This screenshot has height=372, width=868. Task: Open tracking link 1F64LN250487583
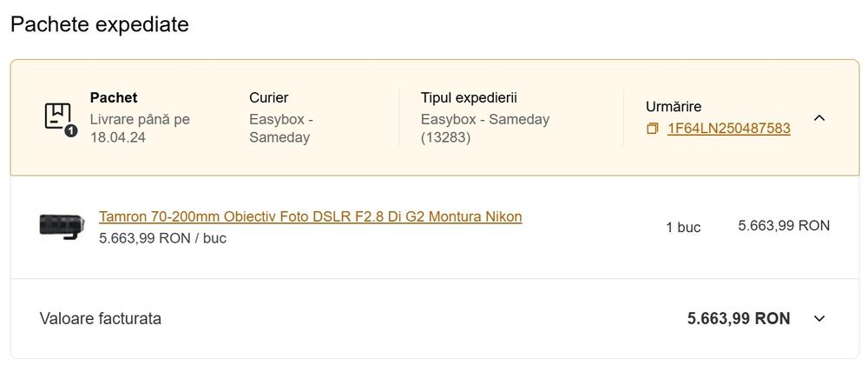pos(728,129)
